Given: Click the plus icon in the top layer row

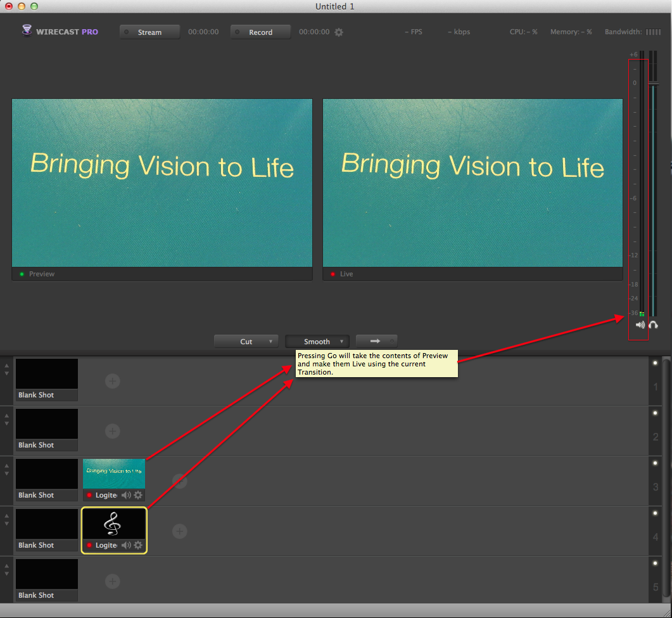Looking at the screenshot, I should (x=112, y=381).
